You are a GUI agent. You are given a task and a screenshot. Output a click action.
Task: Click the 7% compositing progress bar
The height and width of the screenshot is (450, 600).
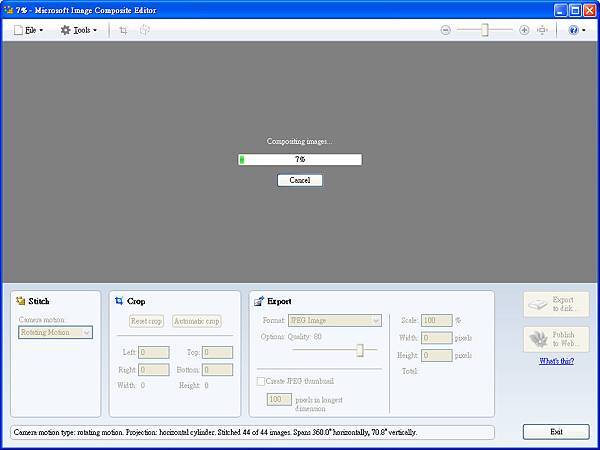(x=300, y=160)
